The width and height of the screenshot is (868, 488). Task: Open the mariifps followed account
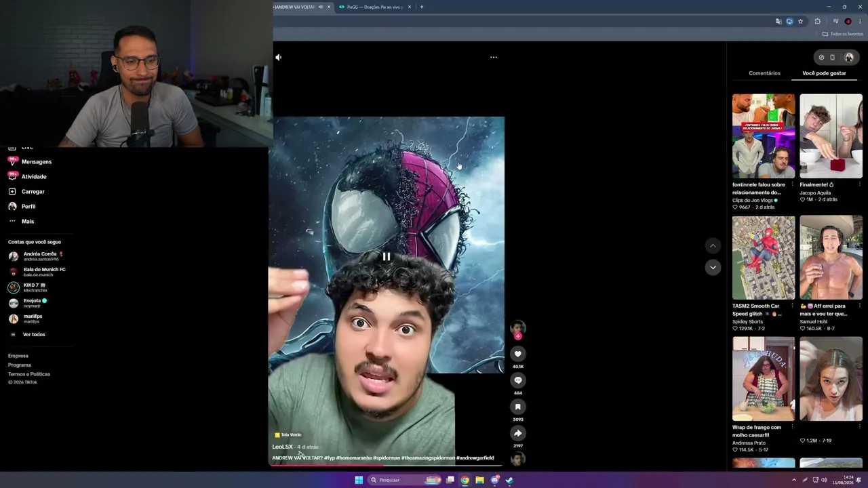click(26, 319)
